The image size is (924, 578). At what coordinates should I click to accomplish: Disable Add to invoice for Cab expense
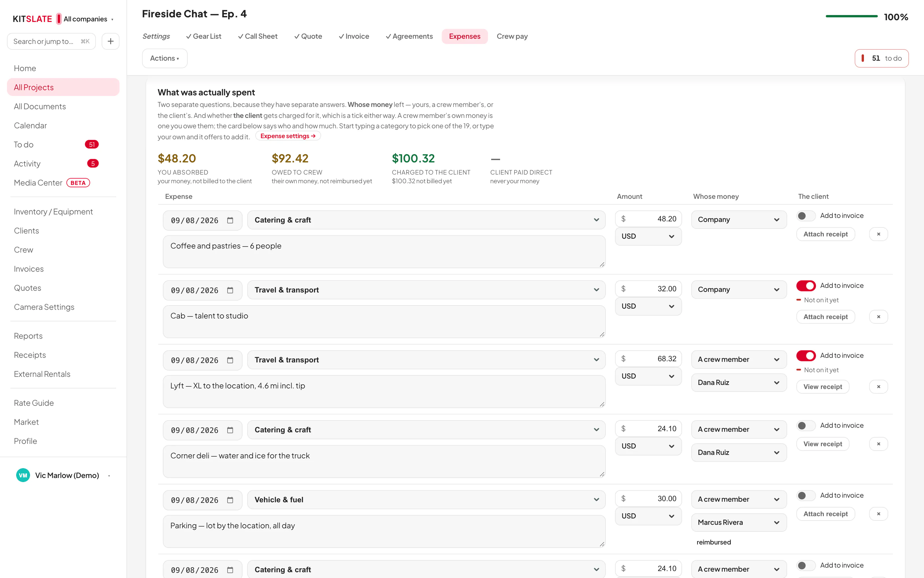806,286
